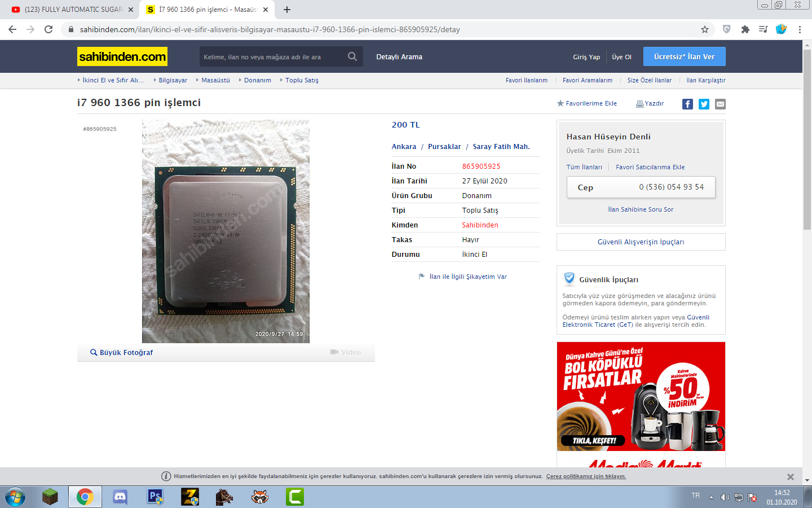
Task: Click Saray Fatih Mah. link
Action: [x=501, y=147]
